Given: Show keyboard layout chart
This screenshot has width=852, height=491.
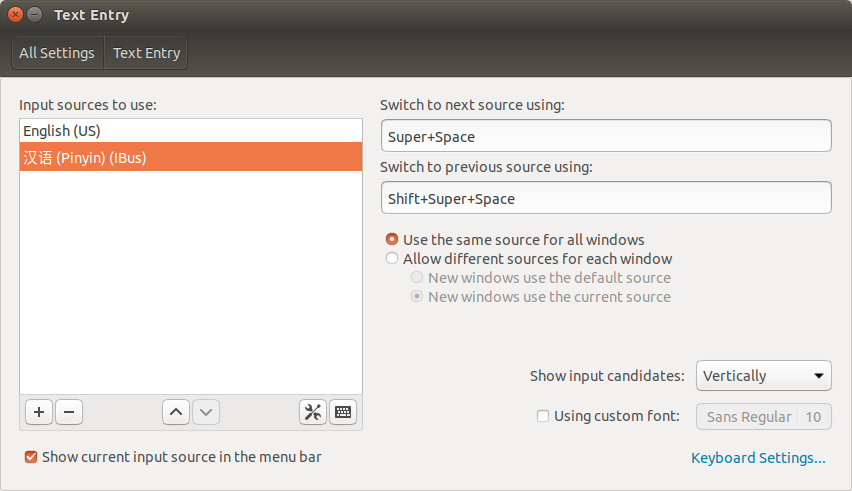Looking at the screenshot, I should (x=343, y=412).
